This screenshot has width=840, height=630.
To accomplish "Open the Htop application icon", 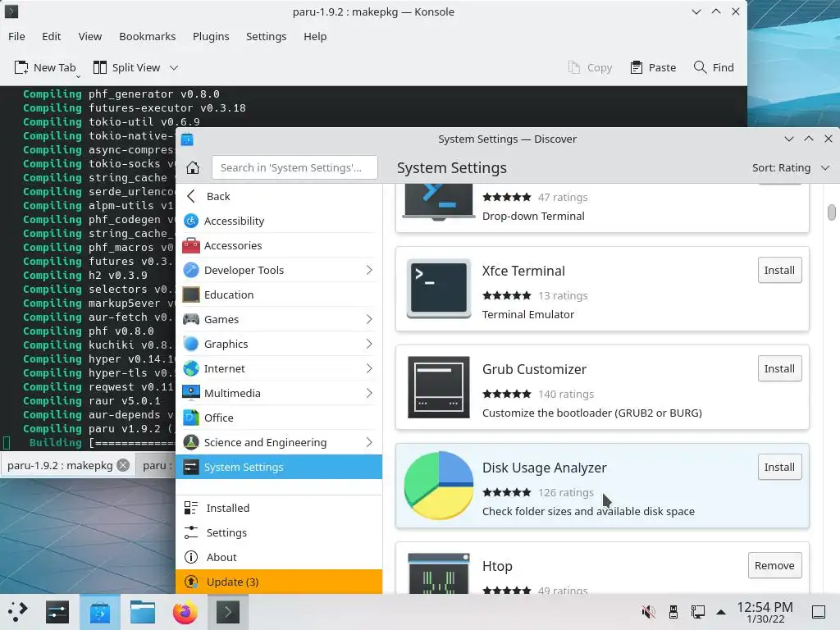I will tap(439, 573).
